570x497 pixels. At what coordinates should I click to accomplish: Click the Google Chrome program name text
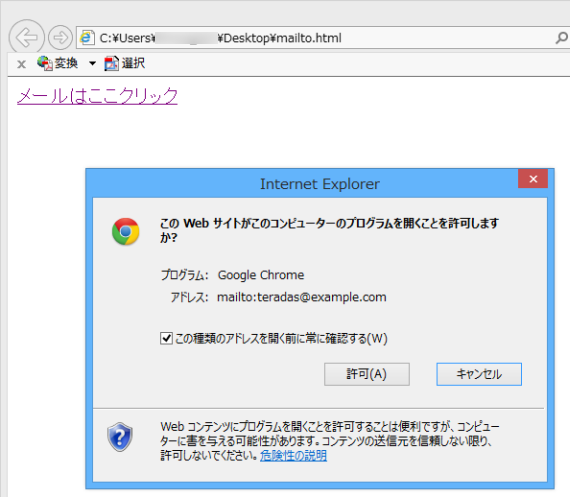coord(261,275)
